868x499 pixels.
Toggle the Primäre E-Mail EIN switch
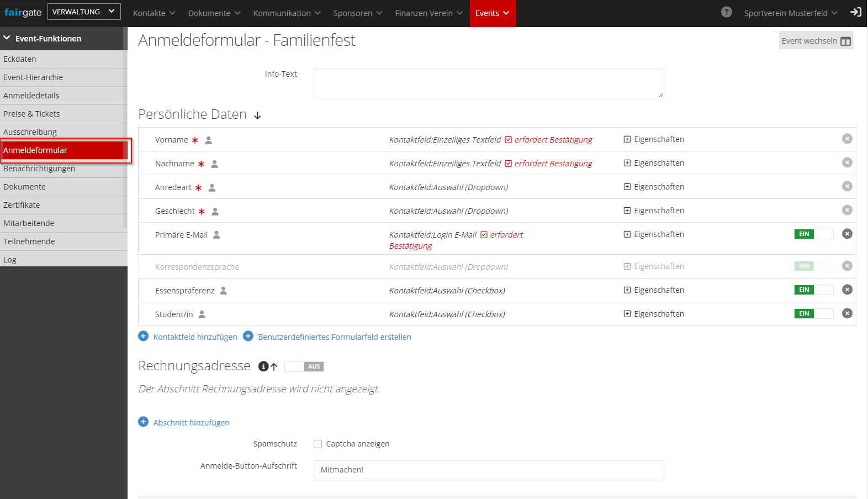[813, 234]
